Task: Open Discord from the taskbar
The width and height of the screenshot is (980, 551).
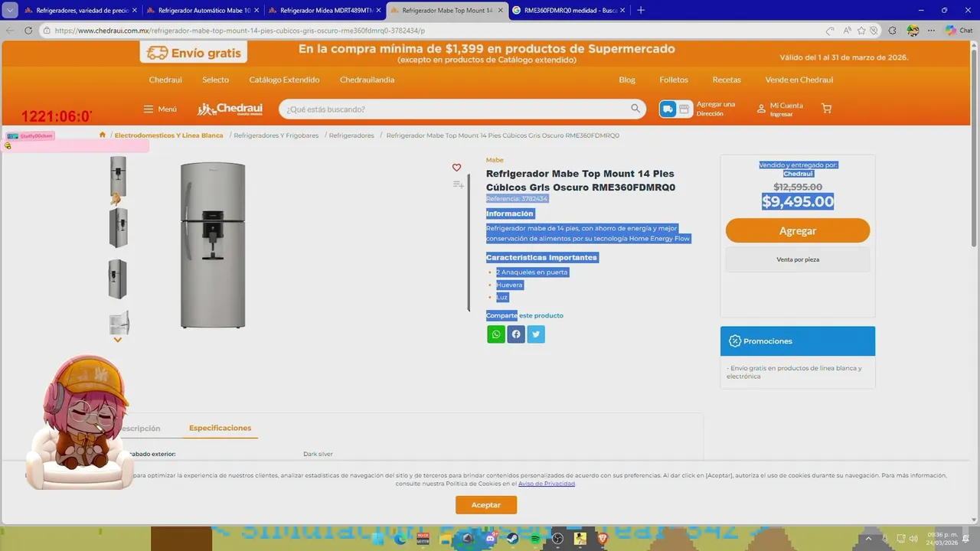Action: (490, 539)
